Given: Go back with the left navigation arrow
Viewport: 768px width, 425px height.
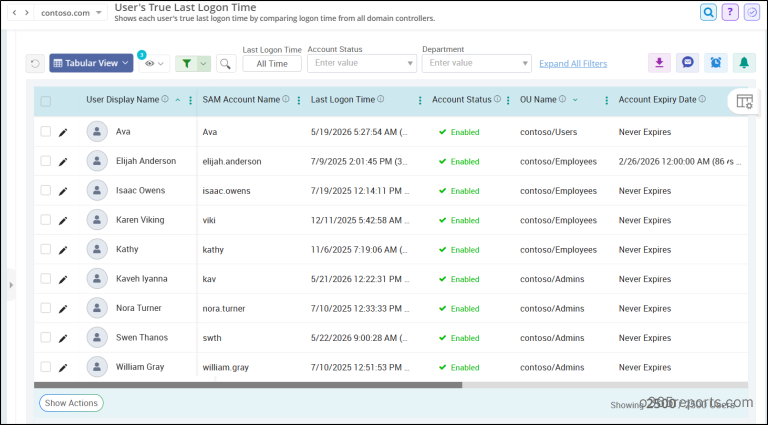Looking at the screenshot, I should 15,13.
